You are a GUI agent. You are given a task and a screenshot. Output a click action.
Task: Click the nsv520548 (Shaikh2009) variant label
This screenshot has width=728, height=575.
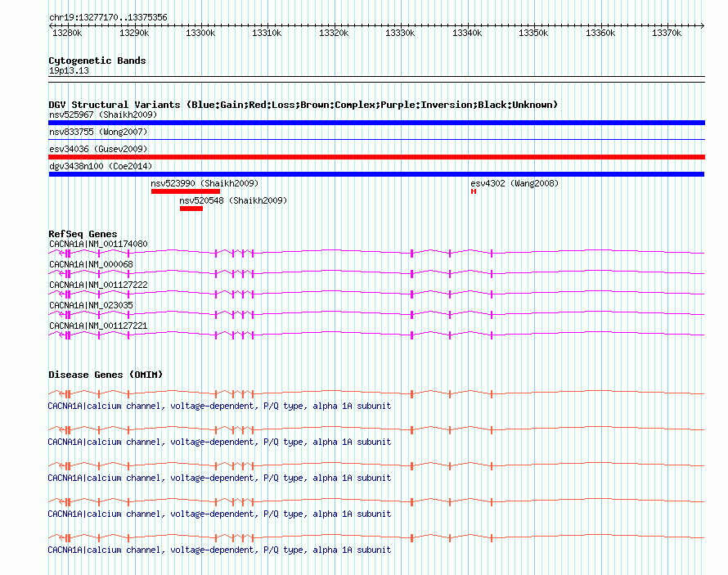pos(234,200)
